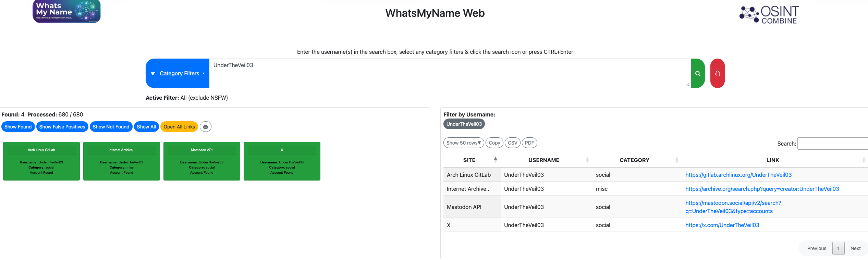Copy the table results
This screenshot has width=868, height=260.
click(x=494, y=143)
